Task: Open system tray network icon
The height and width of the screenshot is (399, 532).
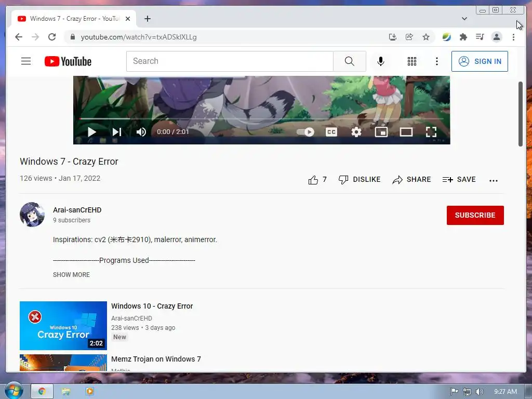Action: tap(467, 392)
